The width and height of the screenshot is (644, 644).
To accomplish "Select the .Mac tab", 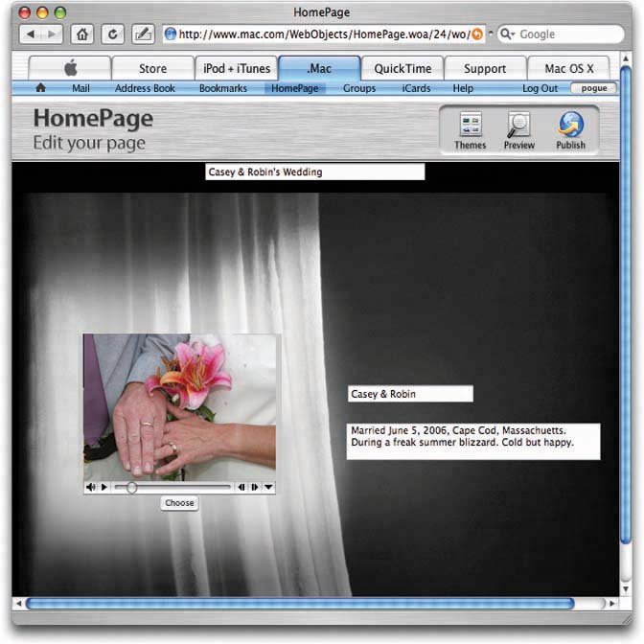I will pyautogui.click(x=319, y=68).
